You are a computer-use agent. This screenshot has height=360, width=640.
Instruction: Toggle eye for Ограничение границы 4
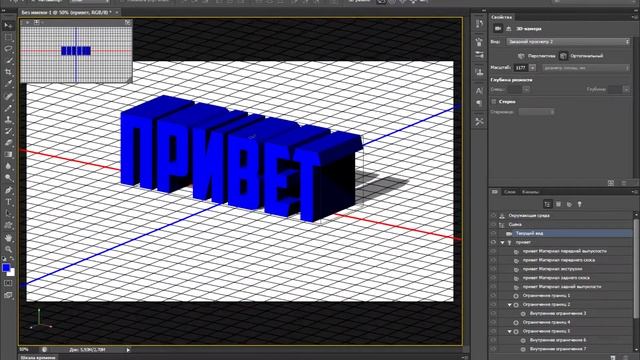493,322
